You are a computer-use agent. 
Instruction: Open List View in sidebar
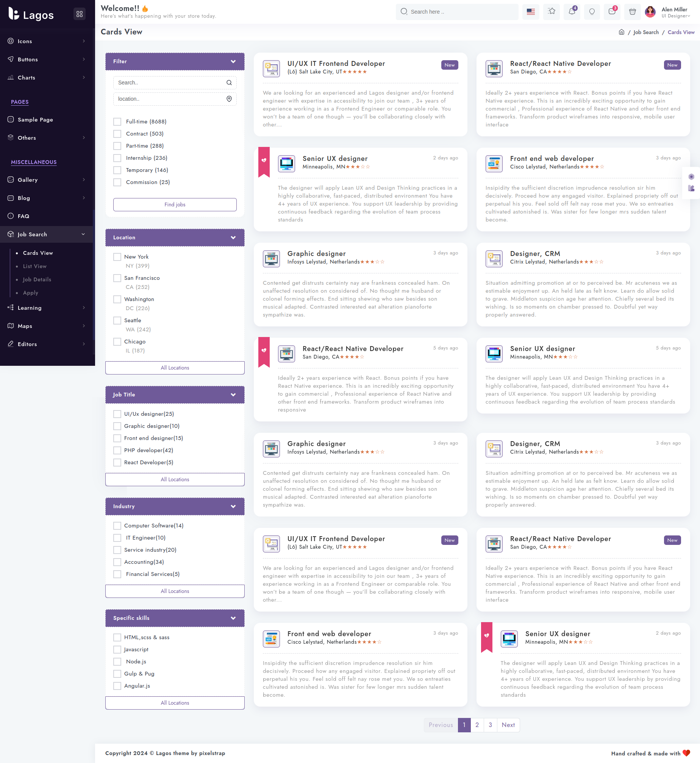click(x=34, y=266)
